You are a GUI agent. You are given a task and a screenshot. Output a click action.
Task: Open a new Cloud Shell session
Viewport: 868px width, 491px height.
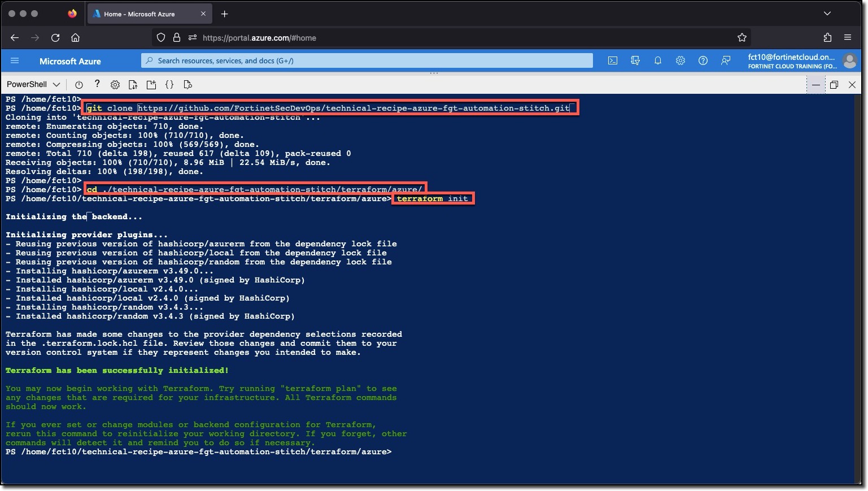(x=151, y=85)
